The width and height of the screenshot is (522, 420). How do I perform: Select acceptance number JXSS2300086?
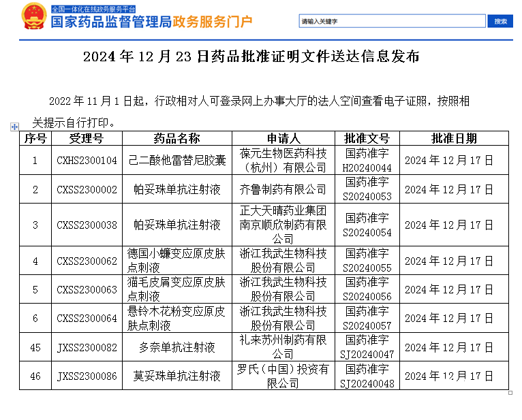point(87,376)
